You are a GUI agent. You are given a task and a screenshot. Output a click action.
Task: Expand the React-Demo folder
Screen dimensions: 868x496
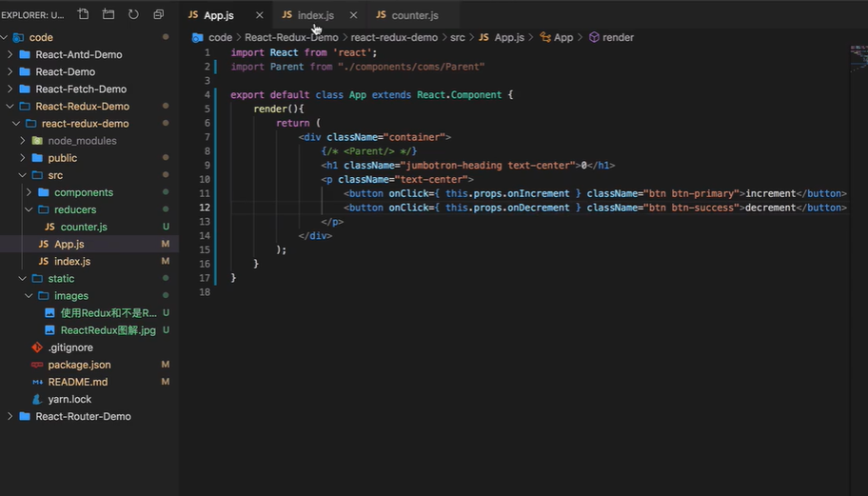pyautogui.click(x=10, y=71)
